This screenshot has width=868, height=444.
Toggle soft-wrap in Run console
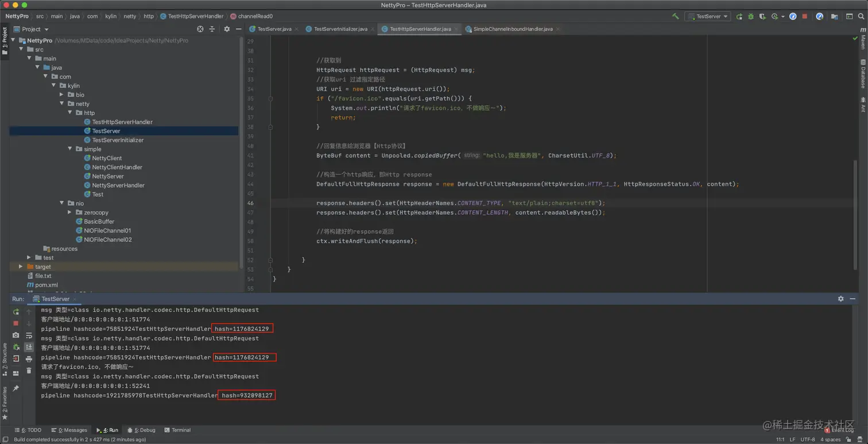(x=29, y=335)
